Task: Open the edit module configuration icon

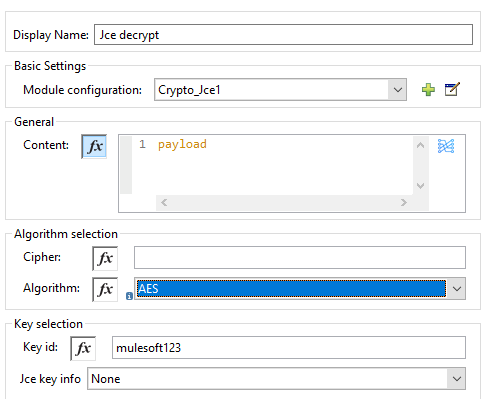Action: (452, 89)
